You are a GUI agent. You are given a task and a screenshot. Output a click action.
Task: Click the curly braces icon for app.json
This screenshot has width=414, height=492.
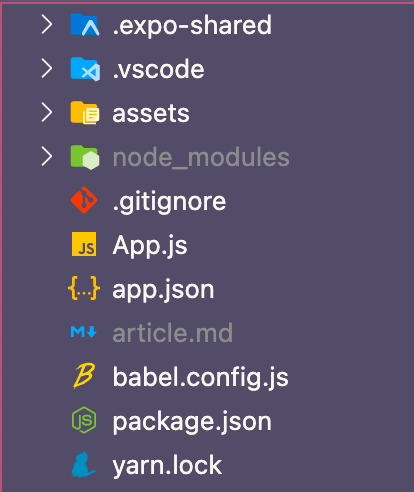[x=84, y=288]
